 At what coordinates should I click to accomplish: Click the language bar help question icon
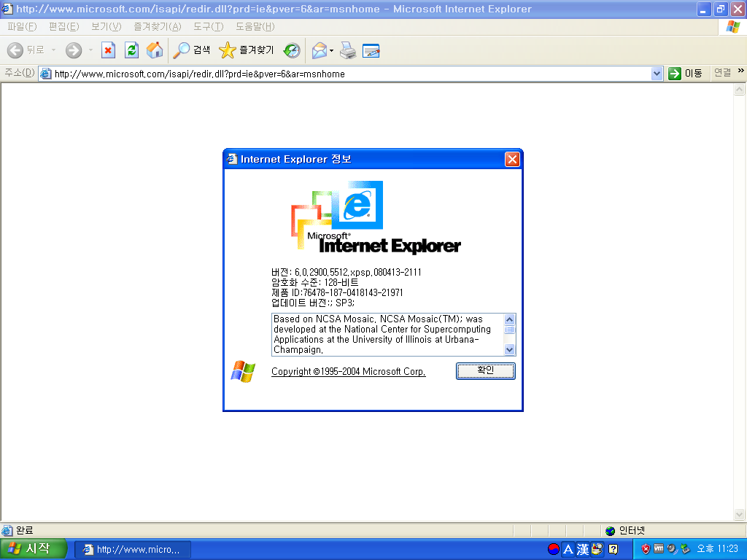(x=613, y=550)
